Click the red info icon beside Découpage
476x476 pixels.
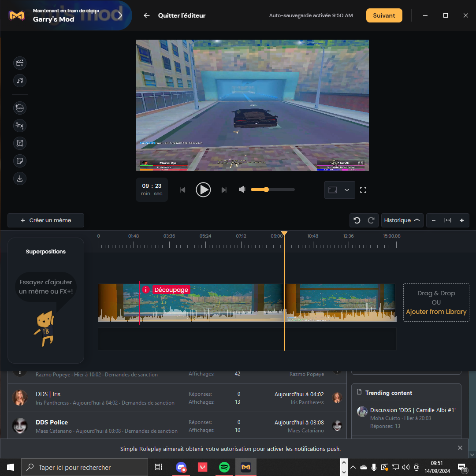coord(146,290)
